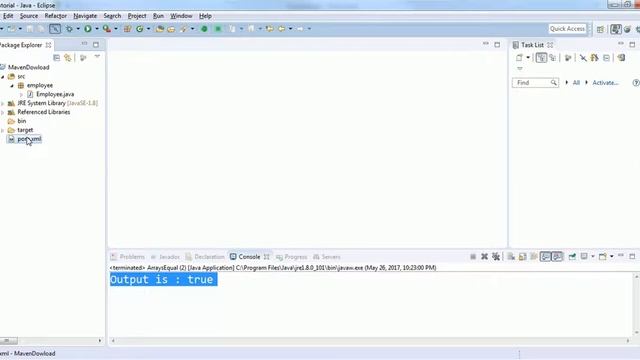Viewport: 640px width, 360px height.
Task: Click the Debug bug icon in toolbar
Action: pyautogui.click(x=69, y=29)
